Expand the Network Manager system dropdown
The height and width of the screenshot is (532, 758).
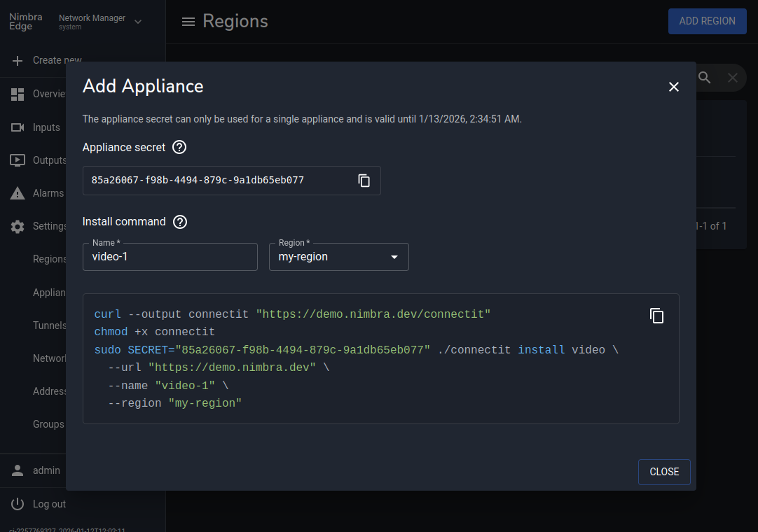pyautogui.click(x=138, y=22)
